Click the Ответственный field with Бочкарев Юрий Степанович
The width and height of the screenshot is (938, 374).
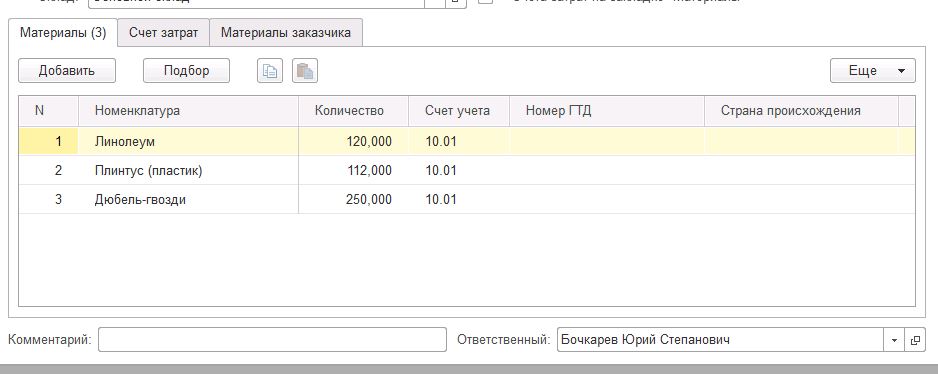tap(720, 340)
